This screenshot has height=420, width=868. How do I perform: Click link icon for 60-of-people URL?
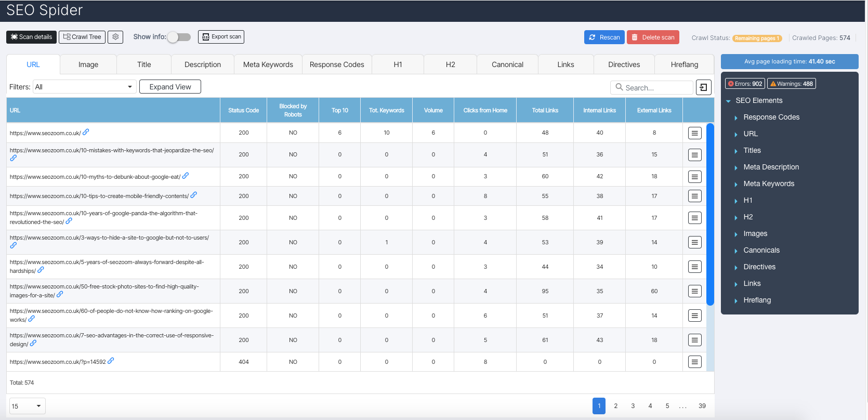(31, 319)
